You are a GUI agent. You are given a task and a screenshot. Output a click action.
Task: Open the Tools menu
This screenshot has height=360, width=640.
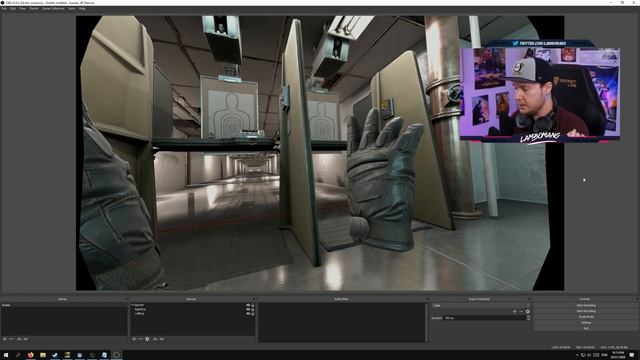pyautogui.click(x=71, y=9)
